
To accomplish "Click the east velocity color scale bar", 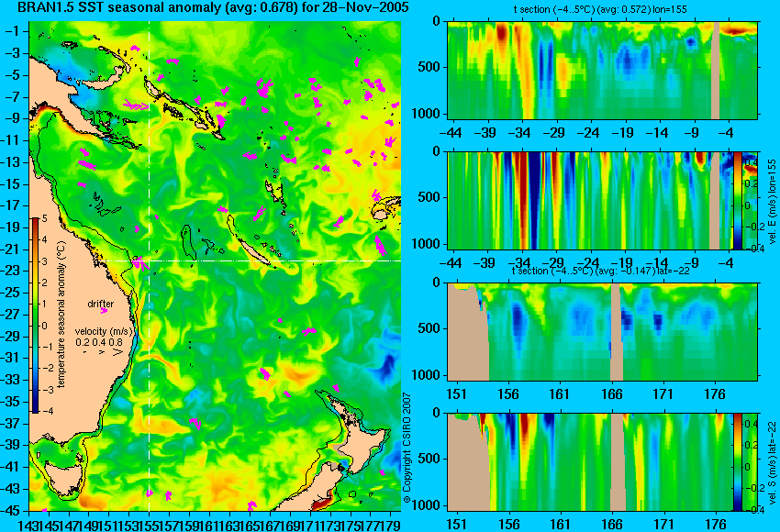I will pos(737,201).
